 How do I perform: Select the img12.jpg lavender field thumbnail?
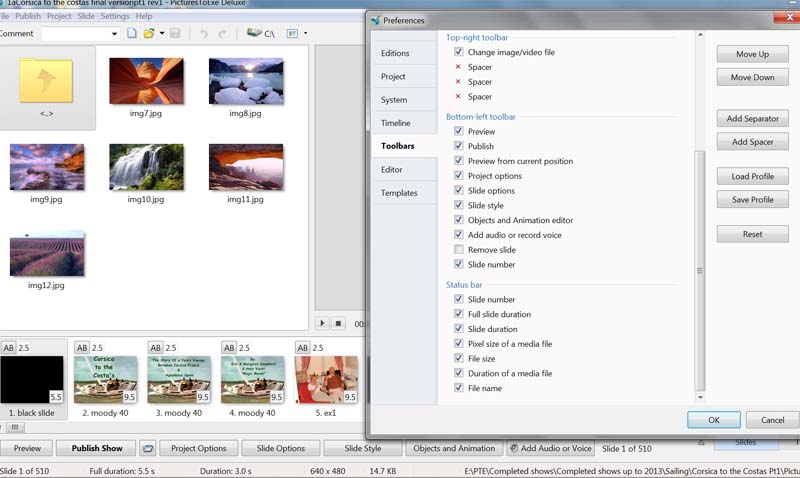click(x=47, y=253)
